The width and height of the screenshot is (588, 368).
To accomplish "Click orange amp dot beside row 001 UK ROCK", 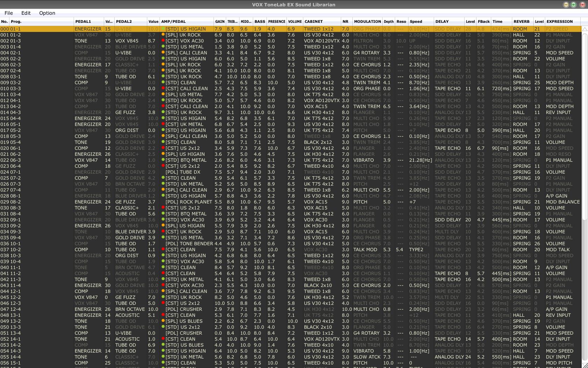I will pos(163,35).
